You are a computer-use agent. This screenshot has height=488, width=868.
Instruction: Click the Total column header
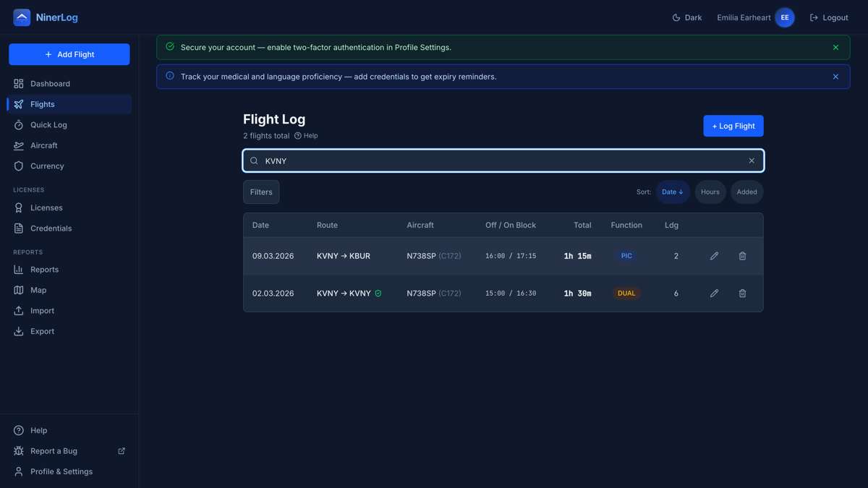[x=582, y=225]
